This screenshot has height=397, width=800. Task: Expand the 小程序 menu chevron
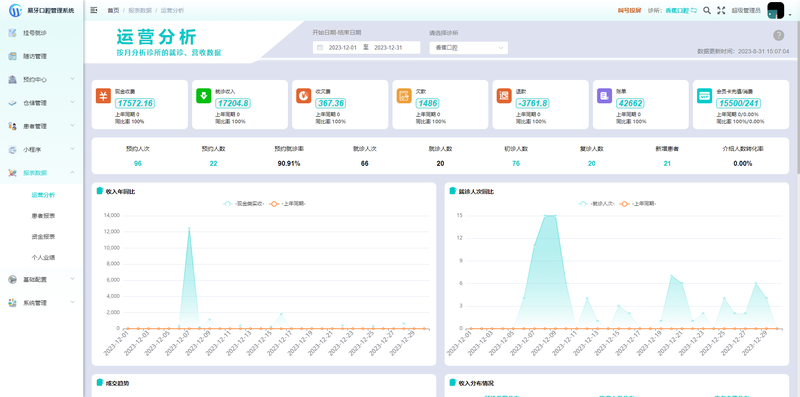tap(72, 149)
